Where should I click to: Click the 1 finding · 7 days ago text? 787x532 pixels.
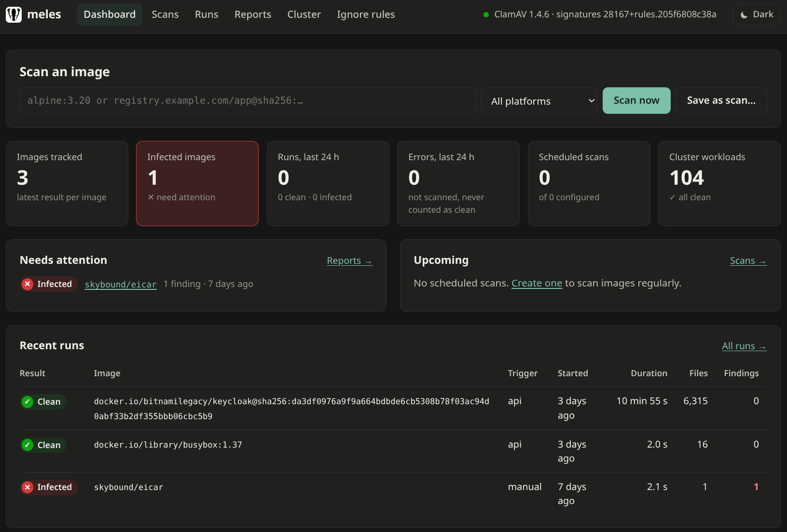[208, 284]
